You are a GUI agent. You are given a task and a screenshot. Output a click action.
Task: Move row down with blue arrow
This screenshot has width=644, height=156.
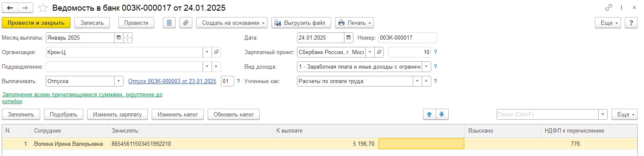(x=442, y=114)
